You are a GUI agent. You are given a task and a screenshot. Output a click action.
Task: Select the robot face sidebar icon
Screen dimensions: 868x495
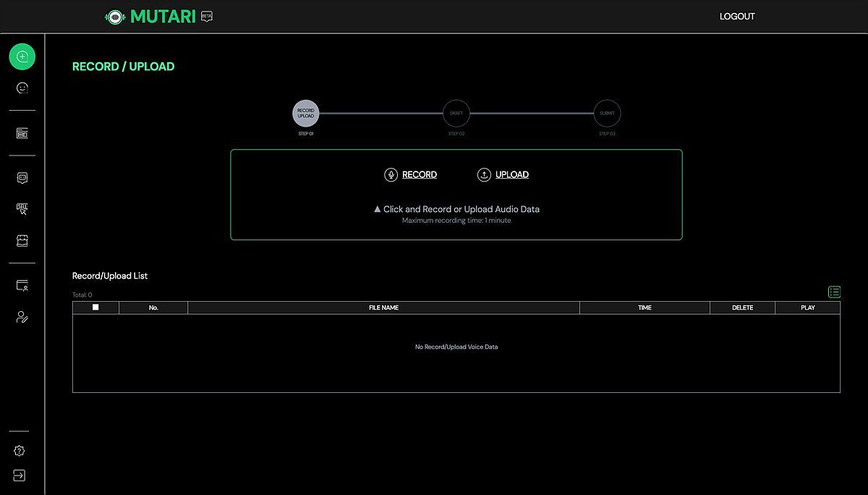click(22, 177)
